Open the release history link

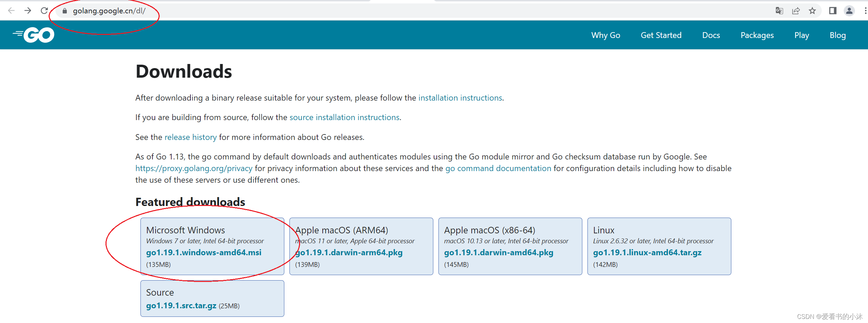click(x=190, y=137)
